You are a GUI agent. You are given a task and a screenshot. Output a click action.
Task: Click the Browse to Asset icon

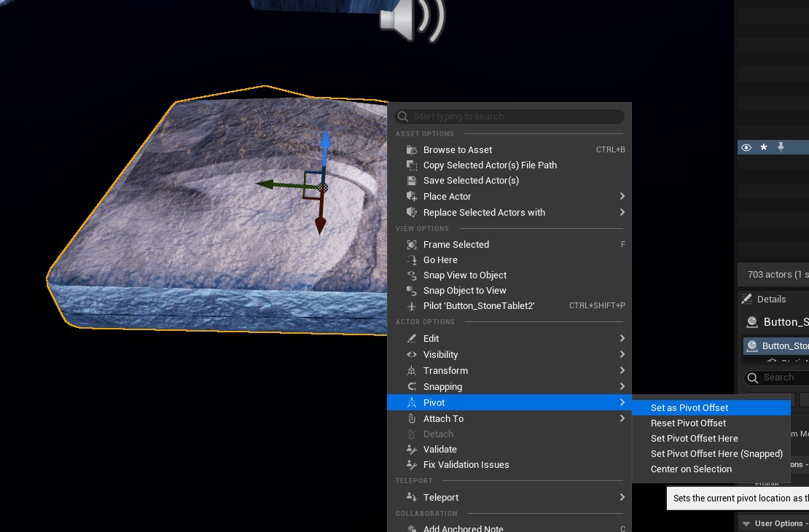[411, 149]
